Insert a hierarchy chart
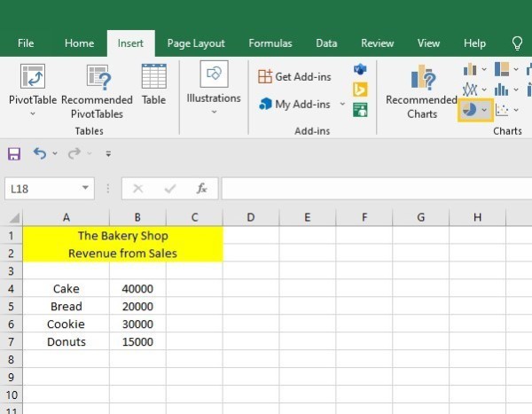This screenshot has height=414, width=532. tap(502, 69)
